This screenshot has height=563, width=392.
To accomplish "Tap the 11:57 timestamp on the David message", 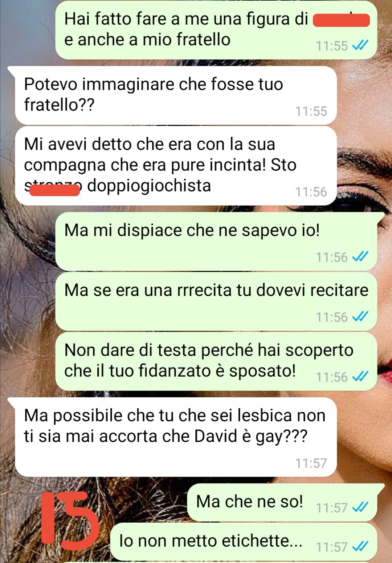I will [x=311, y=463].
